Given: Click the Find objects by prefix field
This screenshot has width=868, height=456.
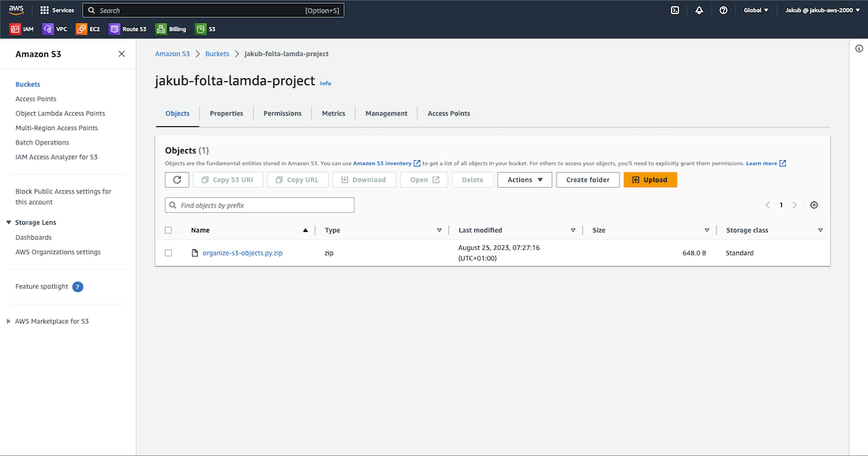Looking at the screenshot, I should tap(260, 205).
